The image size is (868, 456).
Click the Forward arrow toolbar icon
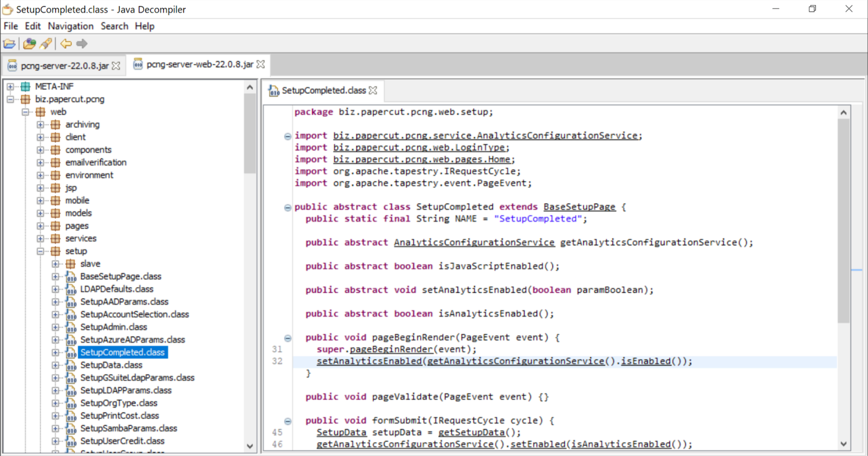point(82,44)
